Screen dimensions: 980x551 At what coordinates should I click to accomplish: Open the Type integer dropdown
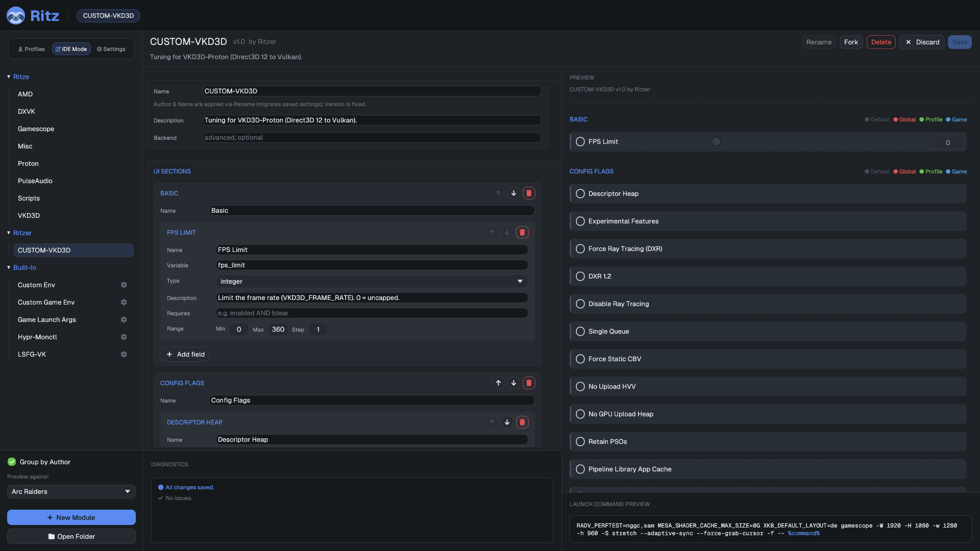[372, 282]
